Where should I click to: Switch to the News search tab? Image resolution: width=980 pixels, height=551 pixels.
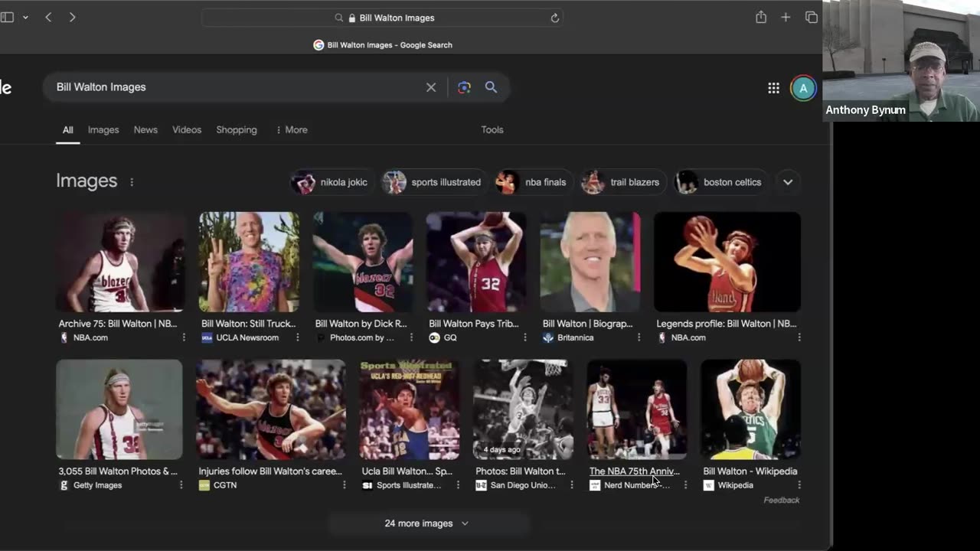click(145, 130)
